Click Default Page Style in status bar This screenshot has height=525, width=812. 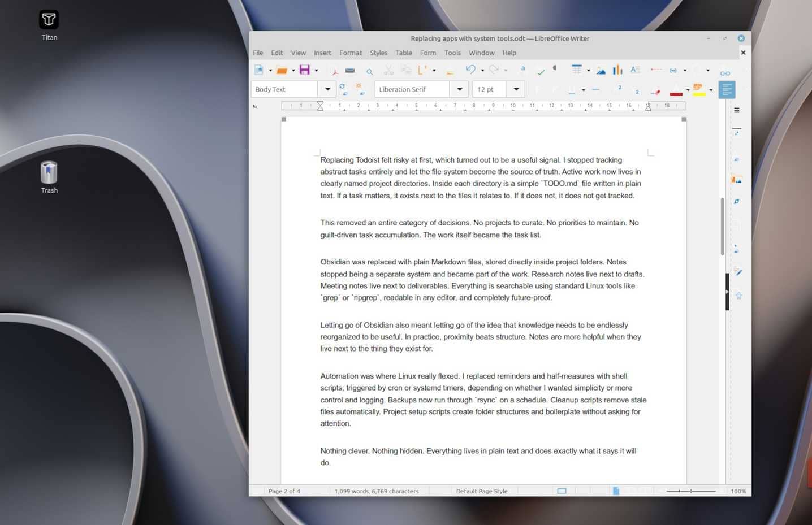pos(482,491)
